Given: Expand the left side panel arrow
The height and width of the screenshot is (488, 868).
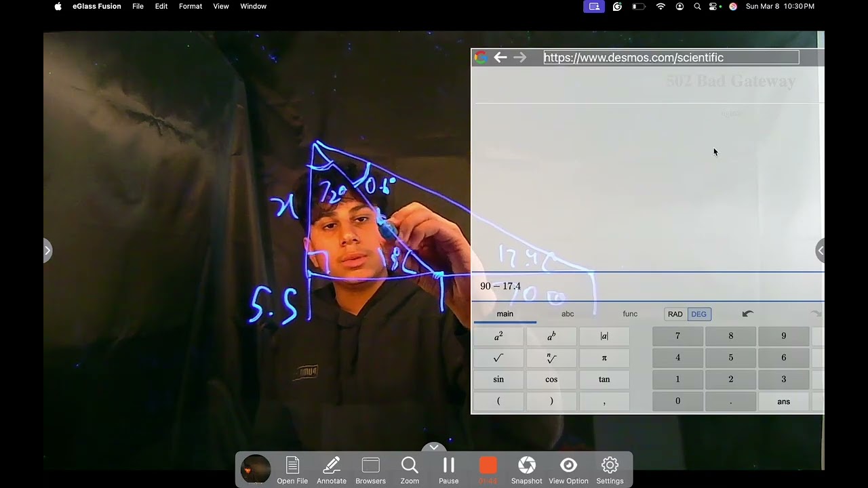Looking at the screenshot, I should [x=47, y=251].
